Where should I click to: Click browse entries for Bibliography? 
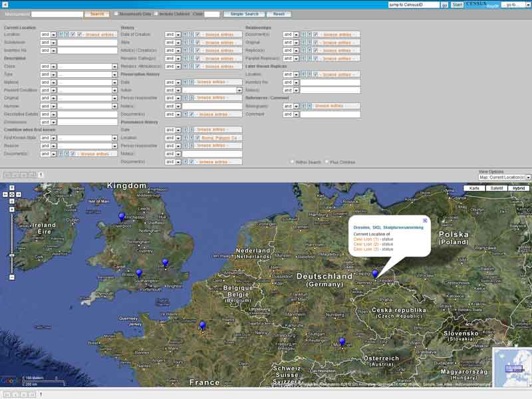click(x=329, y=106)
